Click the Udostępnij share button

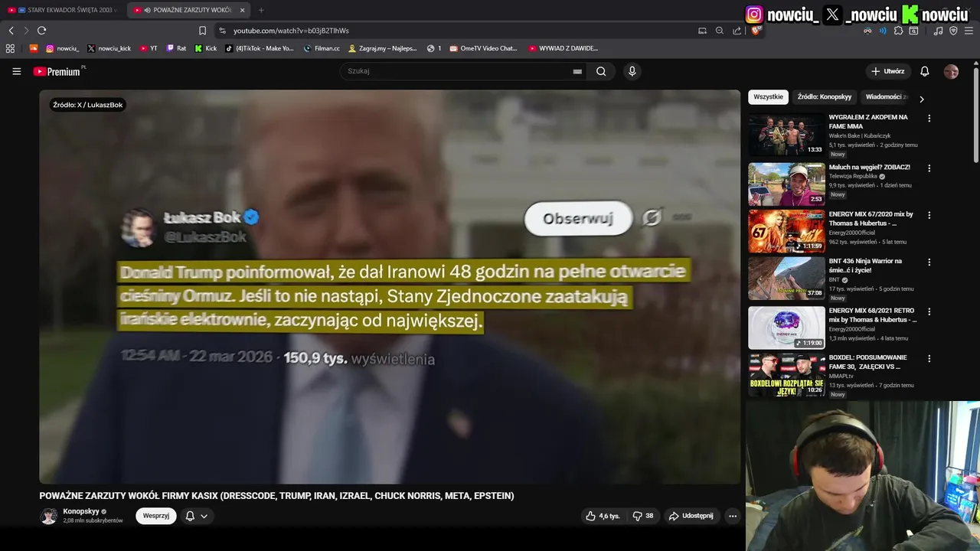pyautogui.click(x=691, y=516)
